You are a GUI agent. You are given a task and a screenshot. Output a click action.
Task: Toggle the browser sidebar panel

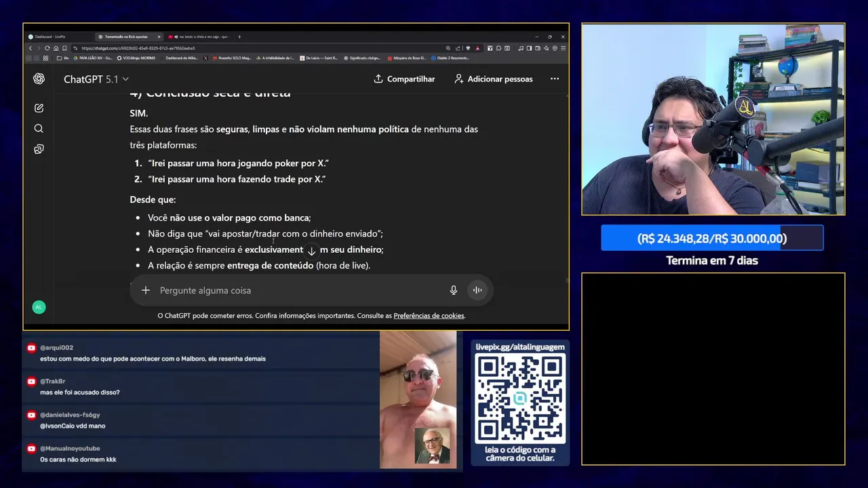point(529,48)
